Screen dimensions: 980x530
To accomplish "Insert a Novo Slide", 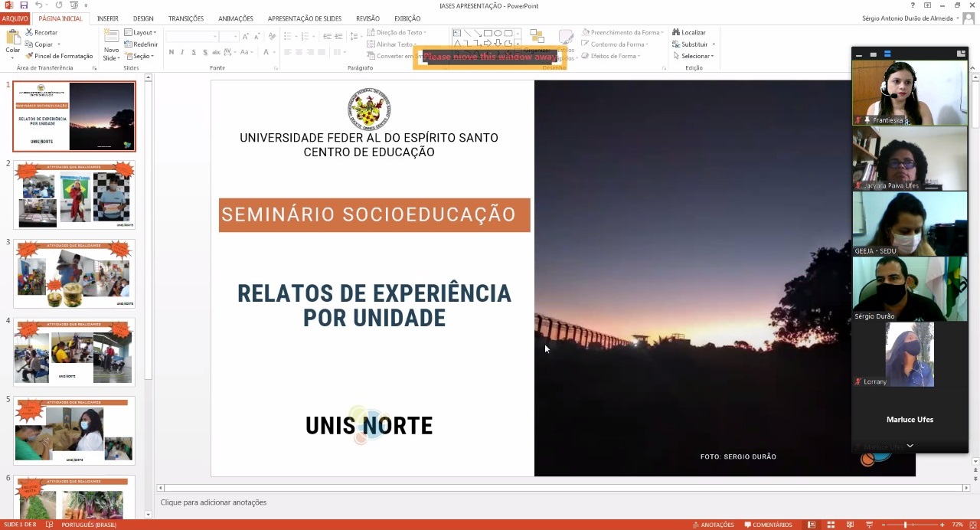I will pyautogui.click(x=112, y=44).
